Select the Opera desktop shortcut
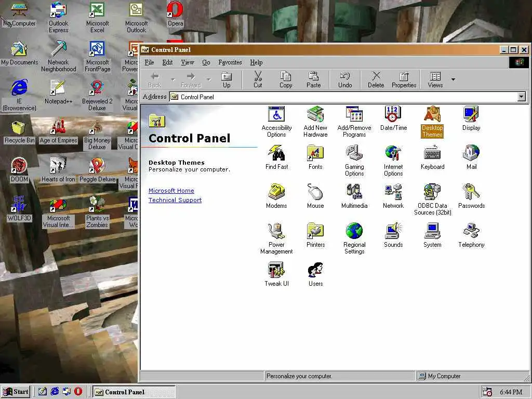The image size is (532, 399). [x=175, y=14]
